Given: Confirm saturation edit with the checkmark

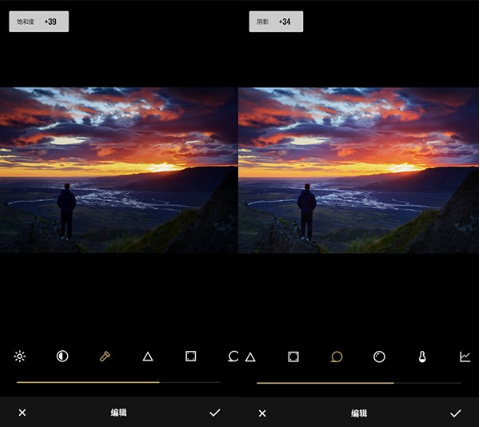Looking at the screenshot, I should point(215,413).
